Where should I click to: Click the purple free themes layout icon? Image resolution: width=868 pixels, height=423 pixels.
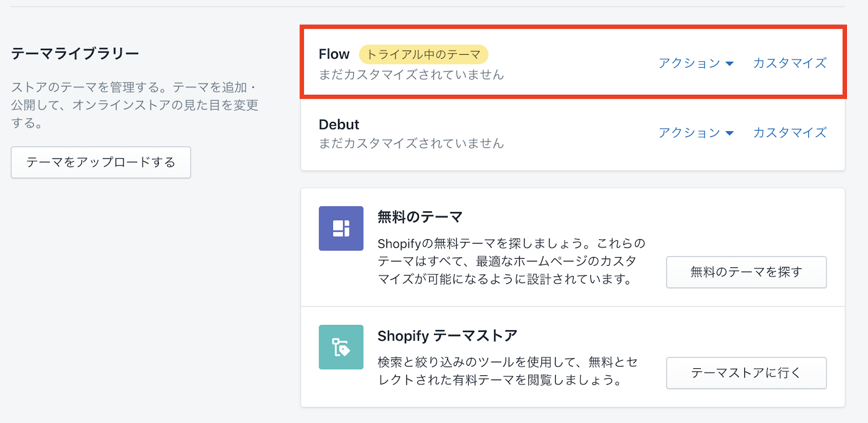[341, 228]
